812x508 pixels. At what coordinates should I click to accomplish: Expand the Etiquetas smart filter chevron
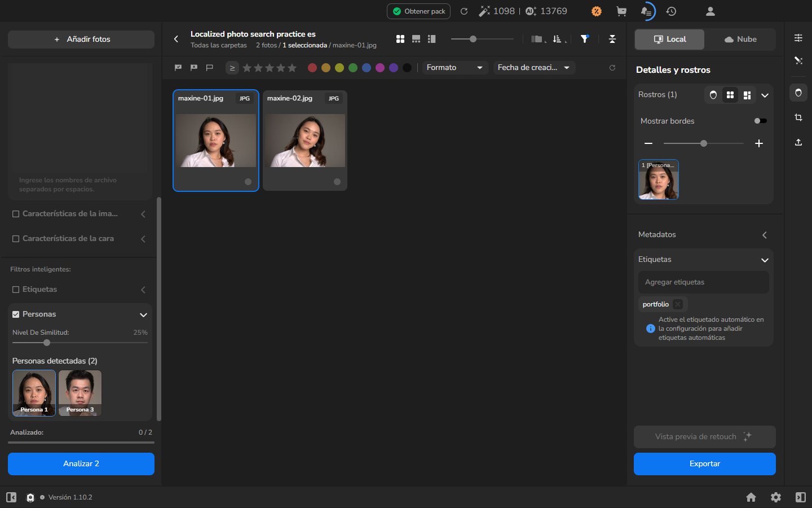pyautogui.click(x=143, y=290)
